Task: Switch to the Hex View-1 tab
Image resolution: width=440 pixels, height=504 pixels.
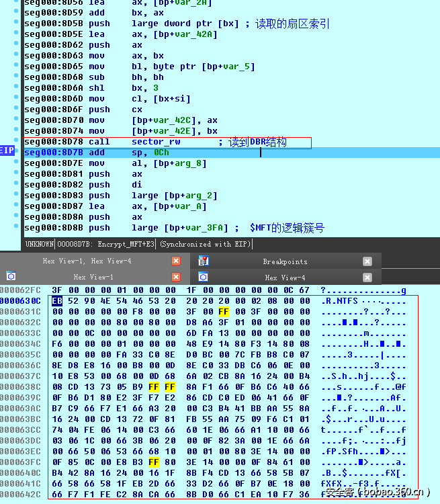Action: pos(93,277)
